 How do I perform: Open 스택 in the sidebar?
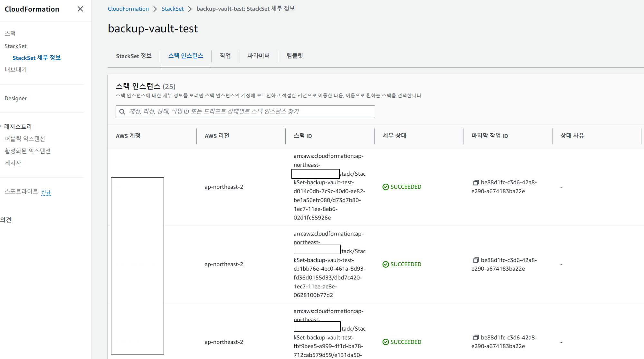point(10,33)
